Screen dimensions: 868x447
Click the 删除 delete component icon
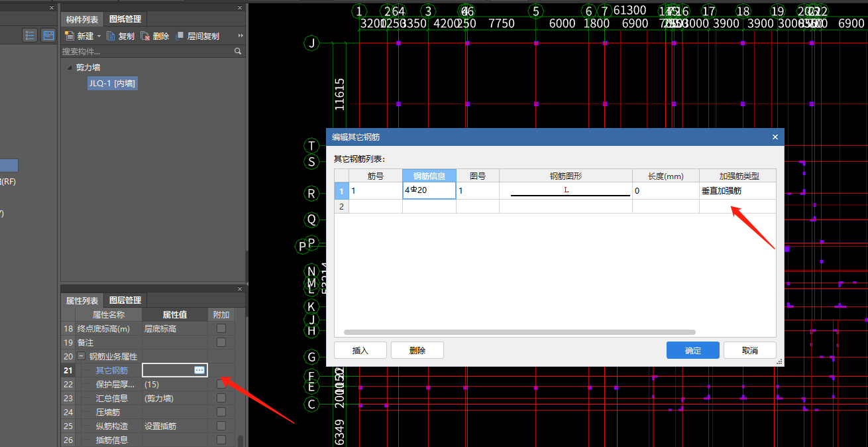pyautogui.click(x=145, y=36)
